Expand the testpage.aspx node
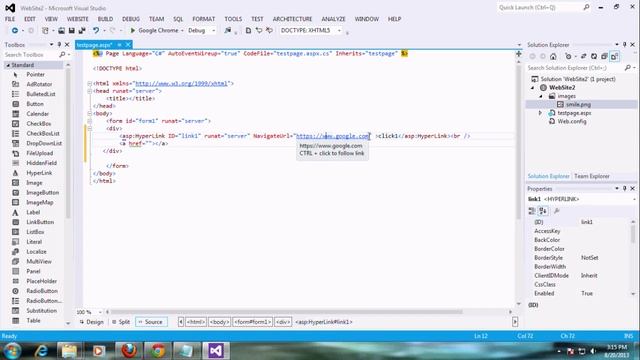This screenshot has width=640, height=360. [540, 113]
